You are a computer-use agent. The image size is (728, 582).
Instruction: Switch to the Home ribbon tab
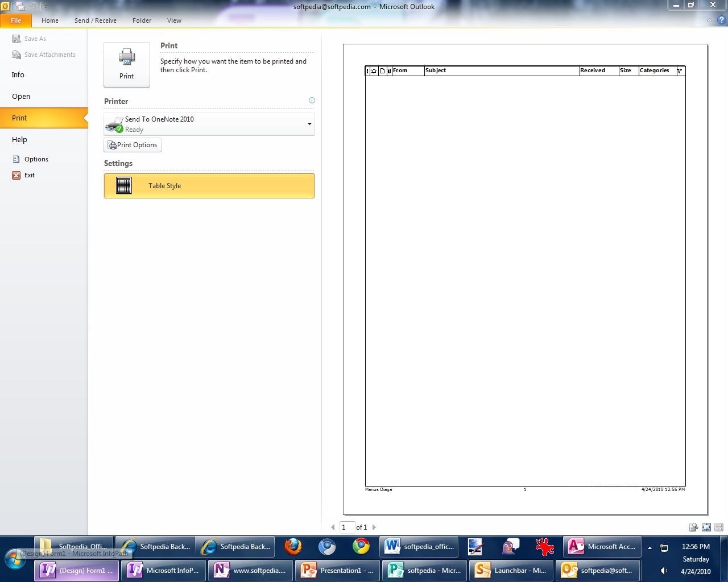50,20
